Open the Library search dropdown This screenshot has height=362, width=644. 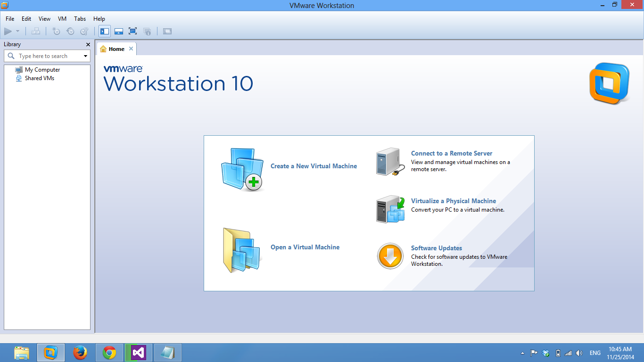86,56
